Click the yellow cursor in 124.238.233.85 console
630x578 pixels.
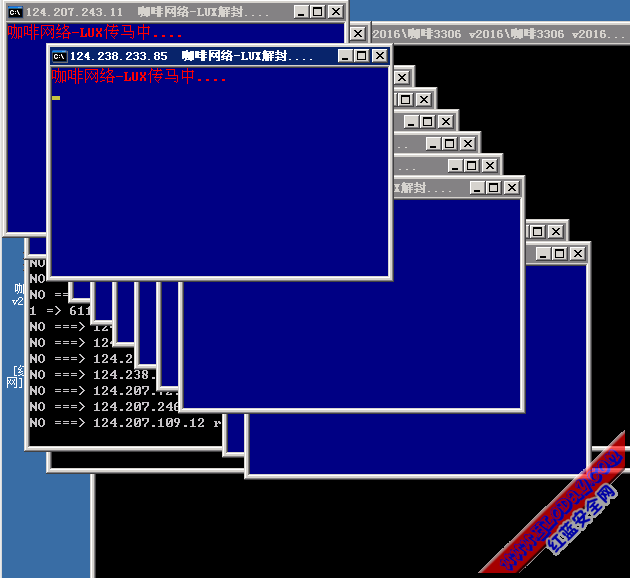56,98
